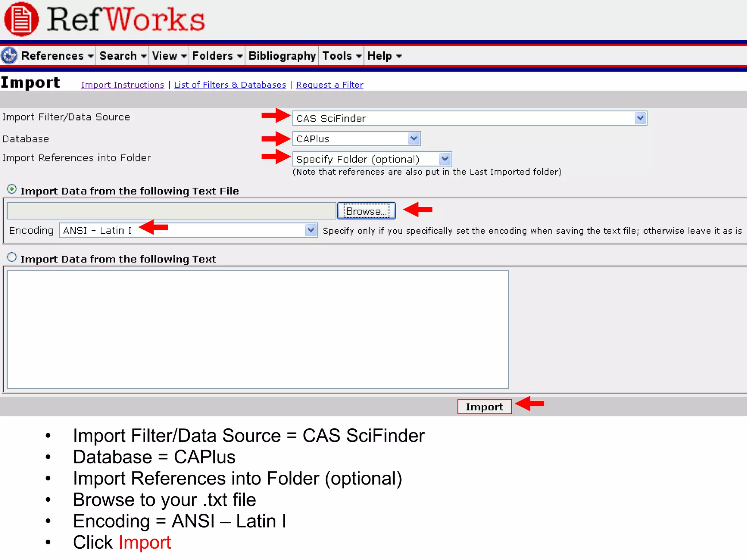The width and height of the screenshot is (747, 560).
Task: Open the Tools menu
Action: click(x=341, y=56)
